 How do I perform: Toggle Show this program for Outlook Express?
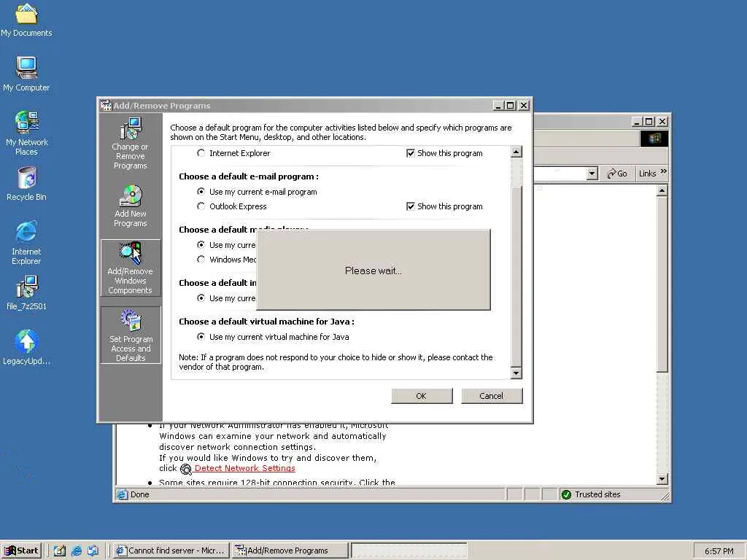(410, 206)
